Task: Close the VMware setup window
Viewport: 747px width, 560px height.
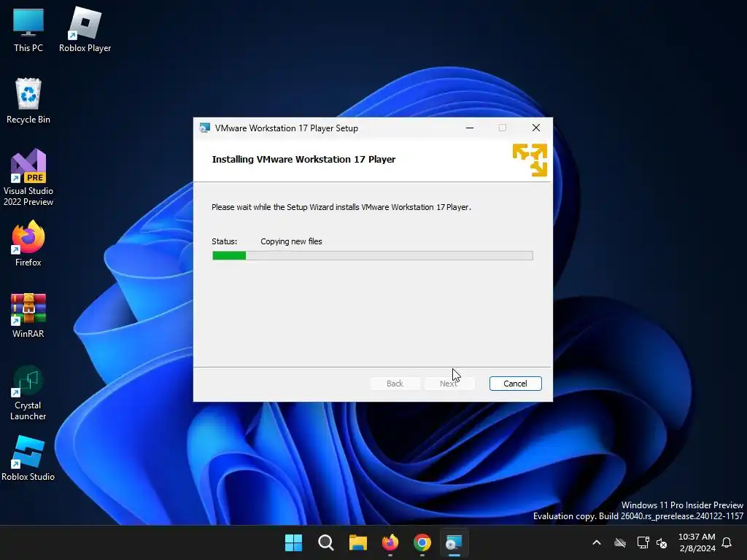Action: [536, 128]
